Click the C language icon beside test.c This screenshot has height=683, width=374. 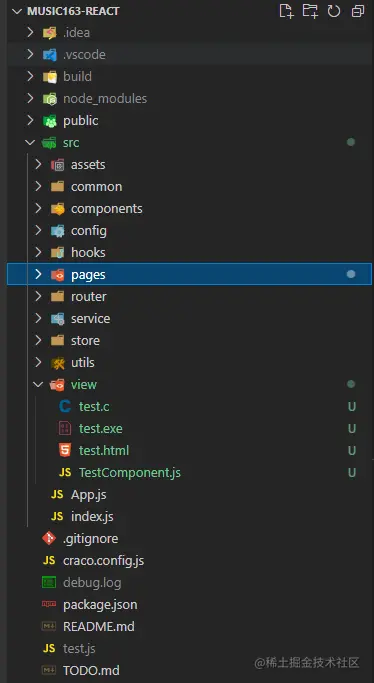(x=65, y=406)
